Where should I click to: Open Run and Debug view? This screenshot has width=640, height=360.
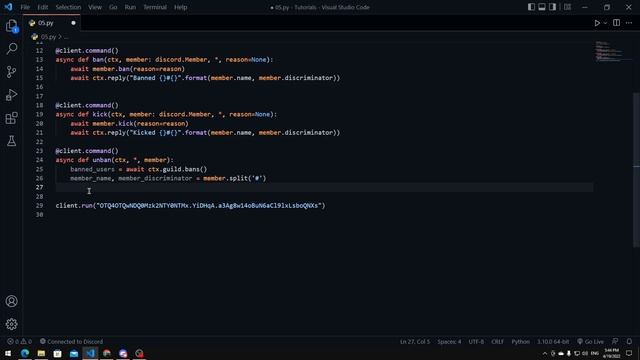tap(11, 95)
